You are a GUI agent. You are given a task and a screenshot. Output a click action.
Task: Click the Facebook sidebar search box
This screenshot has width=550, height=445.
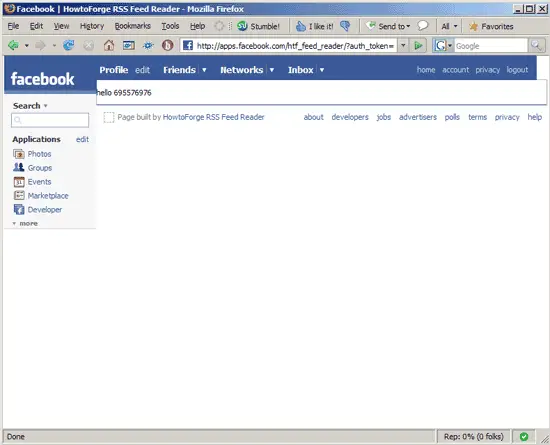click(x=50, y=120)
